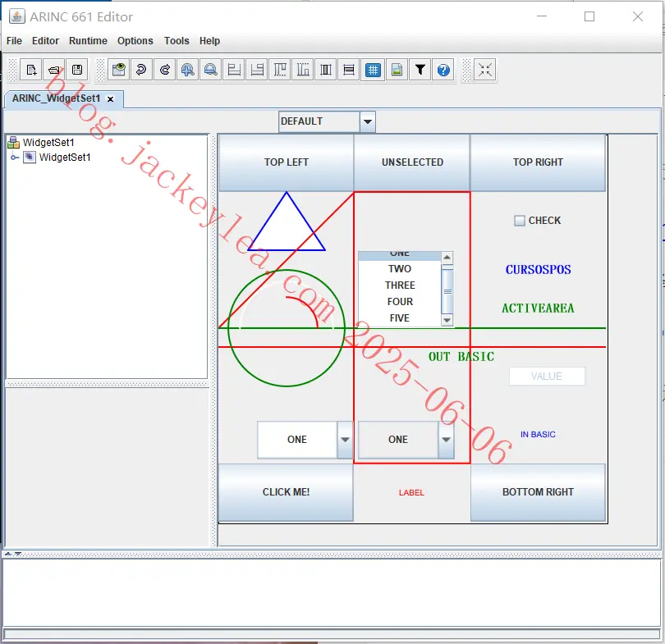Image resolution: width=665 pixels, height=644 pixels.
Task: Click the black funnel filter icon
Action: [x=420, y=70]
